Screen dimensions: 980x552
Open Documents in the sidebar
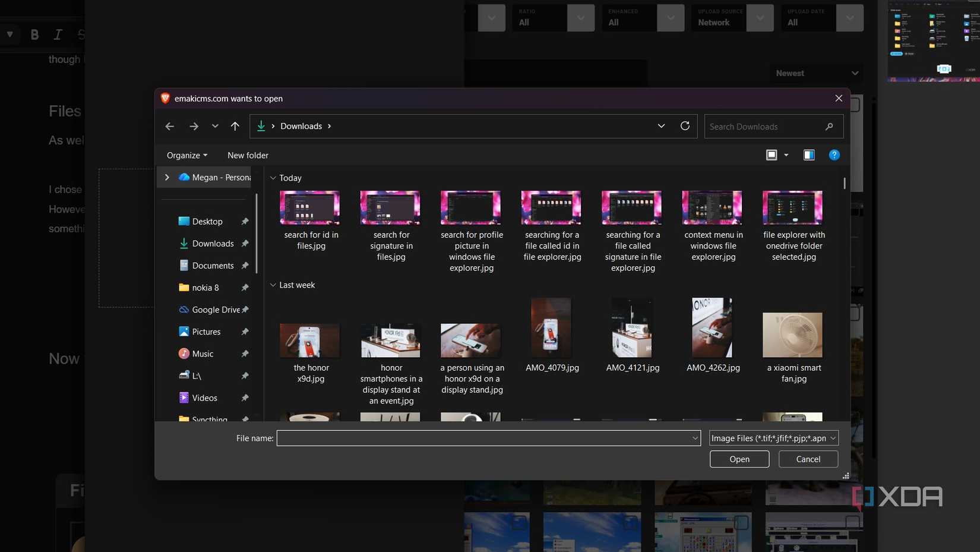click(213, 266)
